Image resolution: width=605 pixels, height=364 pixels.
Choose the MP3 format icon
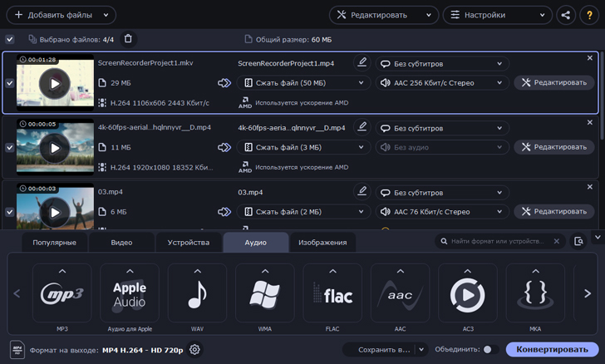point(61,293)
